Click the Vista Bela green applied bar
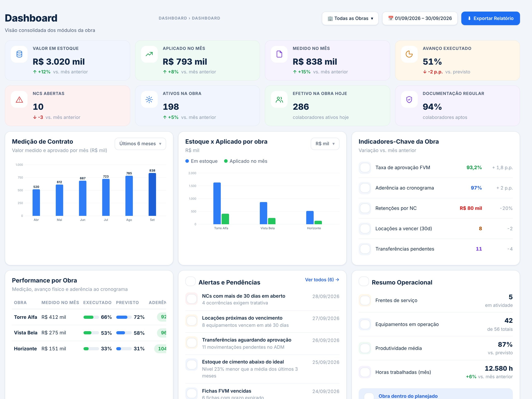Viewport: 532px width, 399px height. coord(272,221)
